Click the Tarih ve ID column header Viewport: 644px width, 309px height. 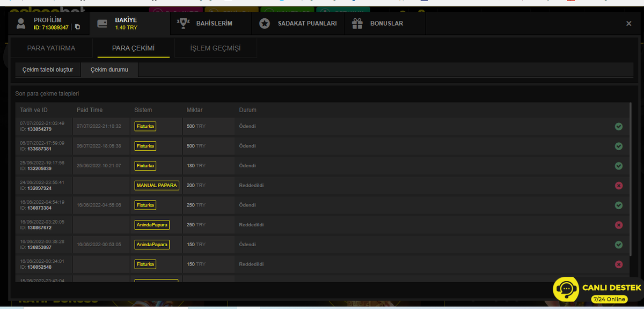[34, 110]
